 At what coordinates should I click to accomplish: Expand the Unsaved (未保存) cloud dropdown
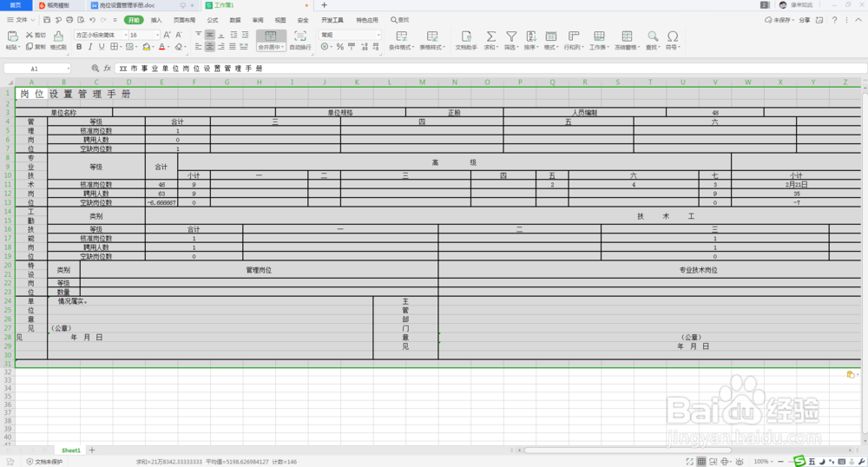(x=779, y=20)
